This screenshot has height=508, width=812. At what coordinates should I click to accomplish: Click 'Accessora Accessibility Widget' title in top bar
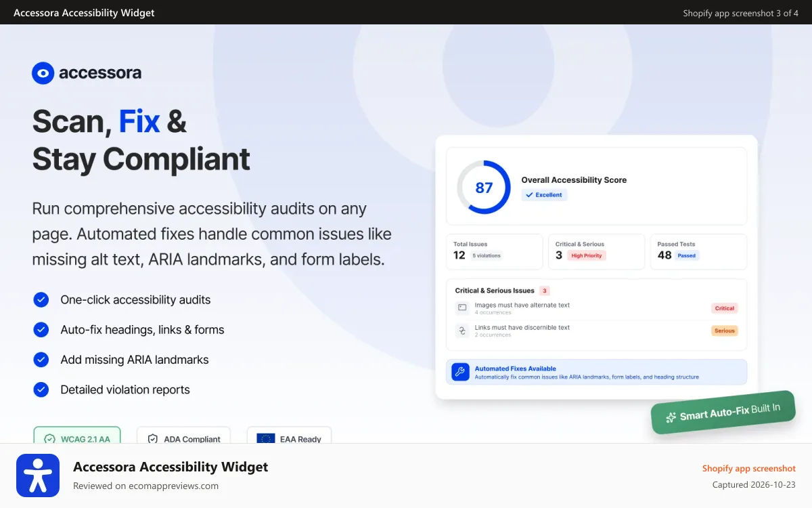point(84,13)
